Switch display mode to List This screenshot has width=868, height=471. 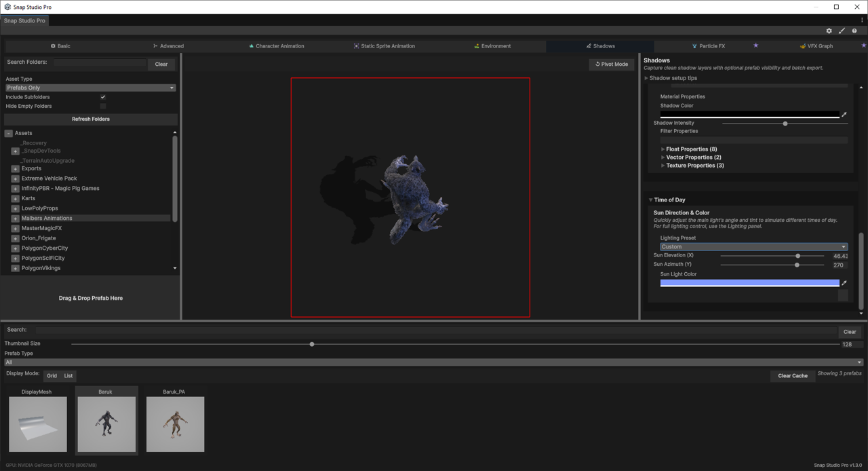click(x=68, y=375)
